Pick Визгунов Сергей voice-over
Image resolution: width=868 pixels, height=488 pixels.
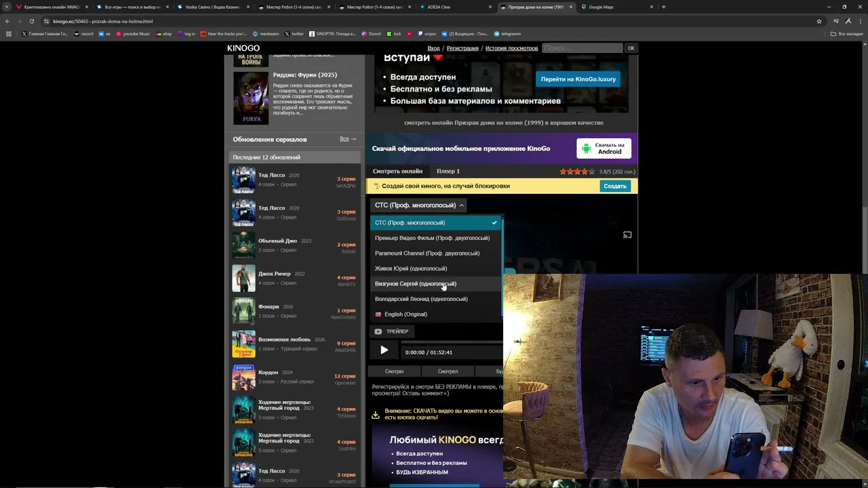(x=436, y=284)
